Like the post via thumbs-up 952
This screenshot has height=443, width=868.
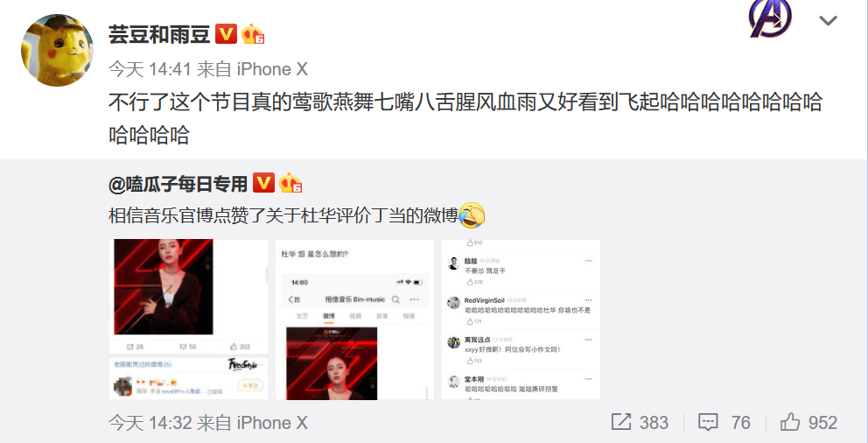(808, 423)
